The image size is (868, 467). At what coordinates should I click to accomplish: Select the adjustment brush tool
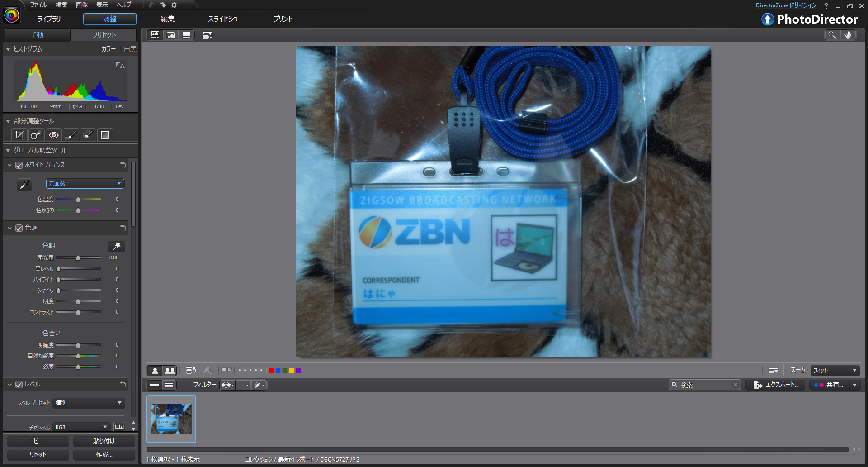[71, 135]
